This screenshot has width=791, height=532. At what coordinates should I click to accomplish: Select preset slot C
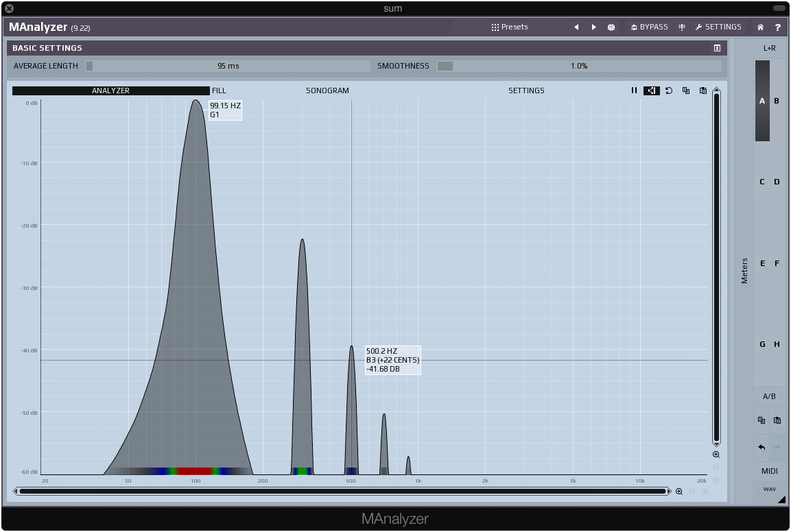click(762, 182)
